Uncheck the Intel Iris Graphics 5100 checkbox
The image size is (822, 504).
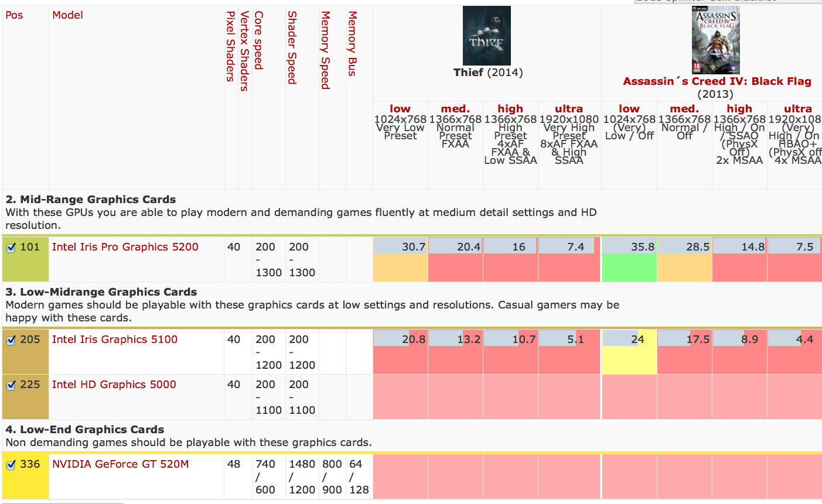[11, 340]
